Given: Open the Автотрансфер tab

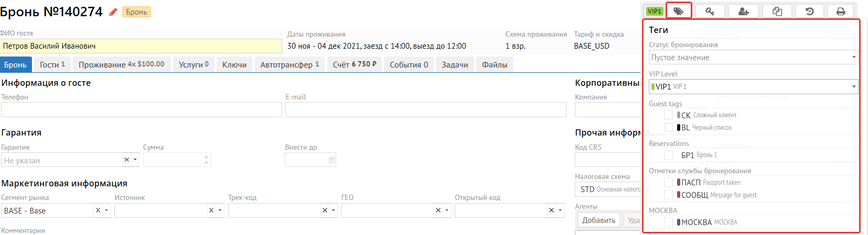Looking at the screenshot, I should (x=290, y=64).
